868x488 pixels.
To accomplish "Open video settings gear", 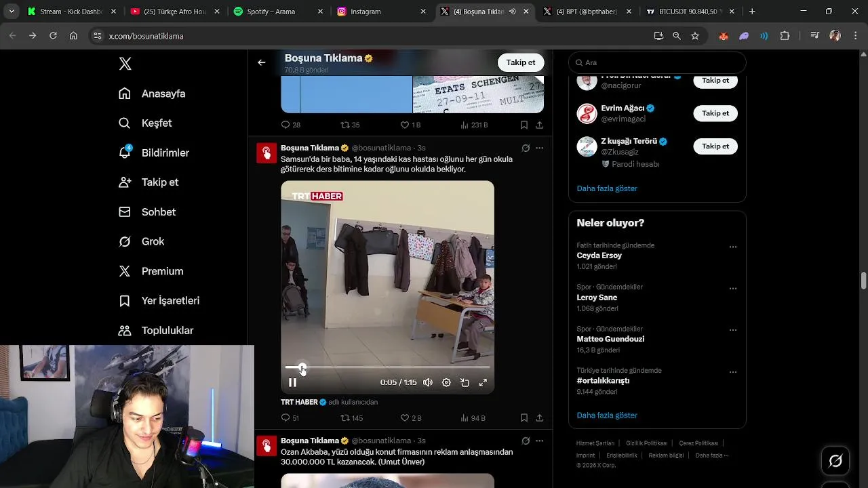I will pos(446,382).
